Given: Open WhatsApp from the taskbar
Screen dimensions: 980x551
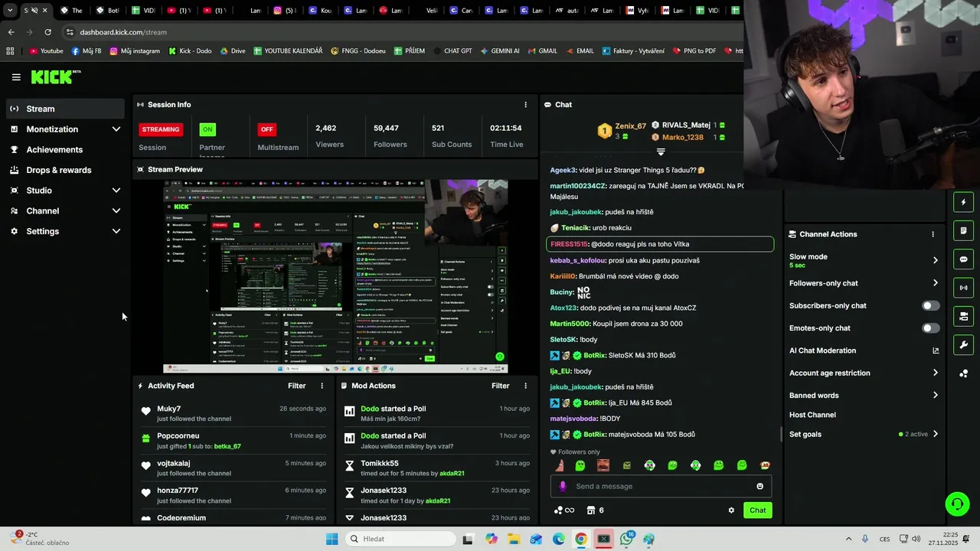Looking at the screenshot, I should (x=626, y=539).
